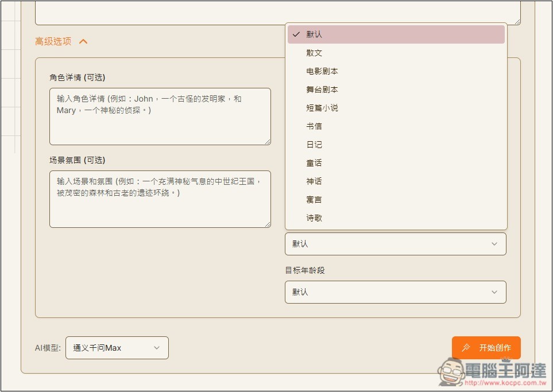Viewport: 553px width, 392px height.
Task: Choose 电影剧本 from the list
Action: pyautogui.click(x=396, y=71)
